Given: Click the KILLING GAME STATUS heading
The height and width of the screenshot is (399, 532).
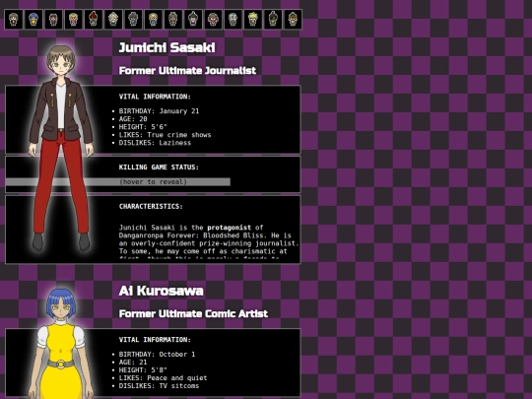Looking at the screenshot, I should (159, 166).
